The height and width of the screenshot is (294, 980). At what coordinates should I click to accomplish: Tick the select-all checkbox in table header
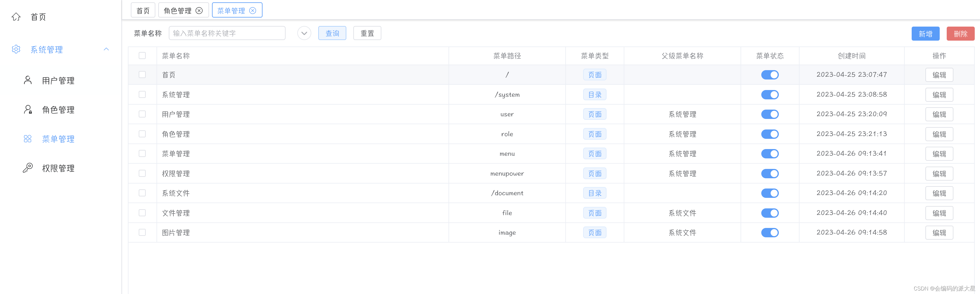(142, 56)
